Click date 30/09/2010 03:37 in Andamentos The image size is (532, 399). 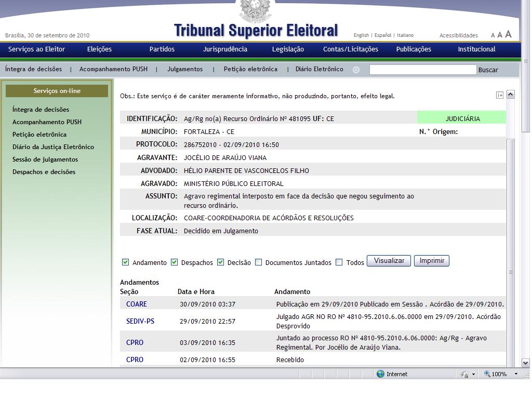207,304
